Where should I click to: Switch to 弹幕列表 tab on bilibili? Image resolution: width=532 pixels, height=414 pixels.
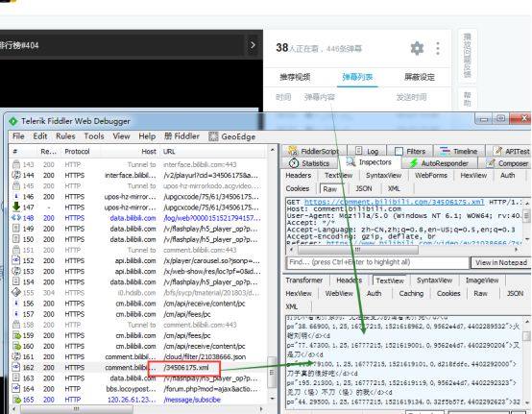(357, 77)
